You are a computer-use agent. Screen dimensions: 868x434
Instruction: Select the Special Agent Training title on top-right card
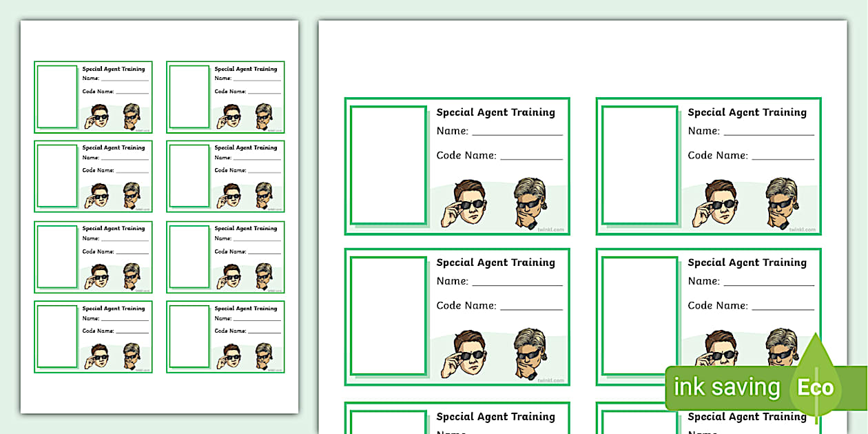click(x=747, y=112)
